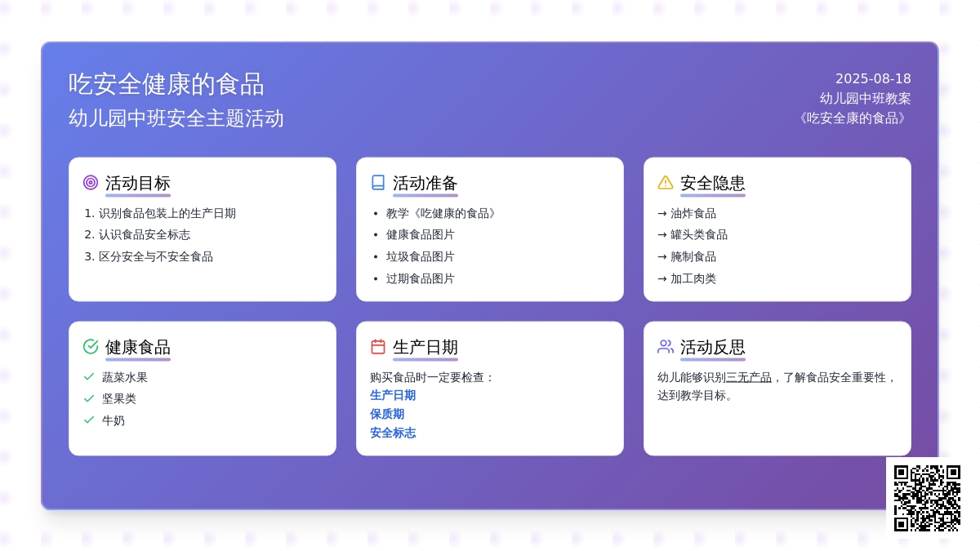Viewport: 980px width, 551px height.
Task: Click the 活动目标 card heading
Action: 138,184
